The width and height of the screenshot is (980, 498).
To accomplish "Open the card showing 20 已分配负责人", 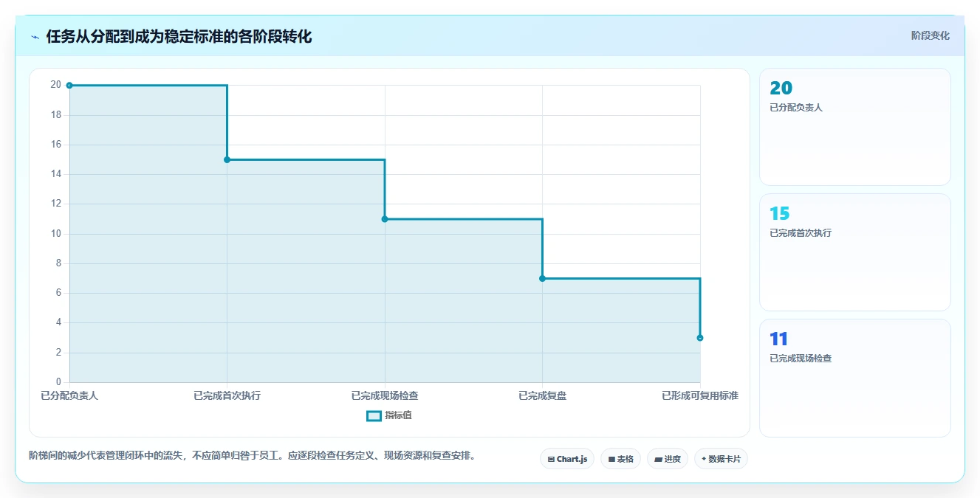I will (855, 127).
